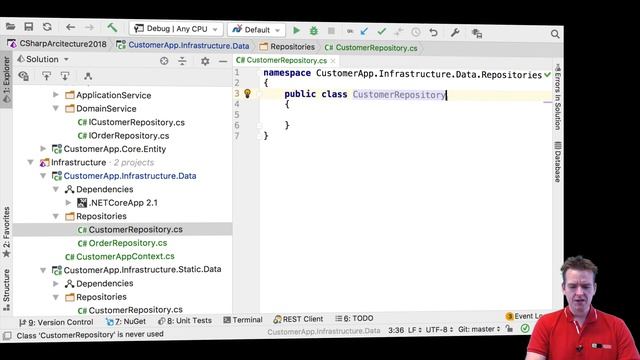This screenshot has width=640, height=360.
Task: Revert changes with the undo arrow icon
Action: (433, 32)
